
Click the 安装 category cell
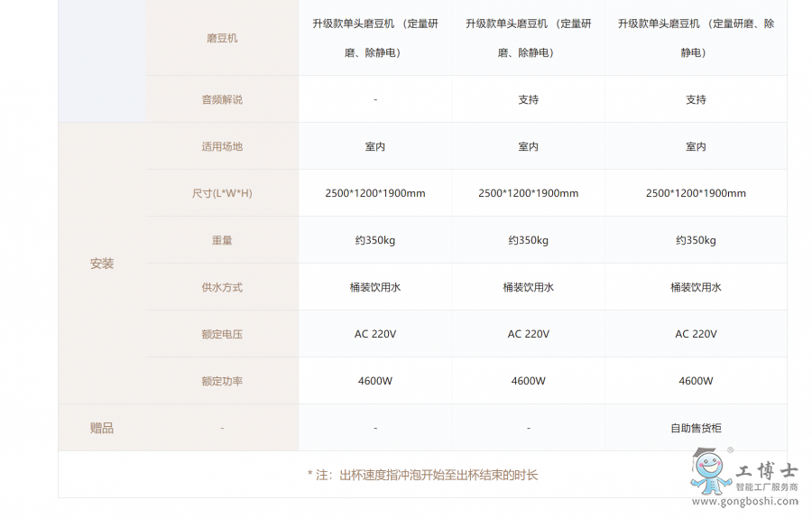pyautogui.click(x=102, y=264)
